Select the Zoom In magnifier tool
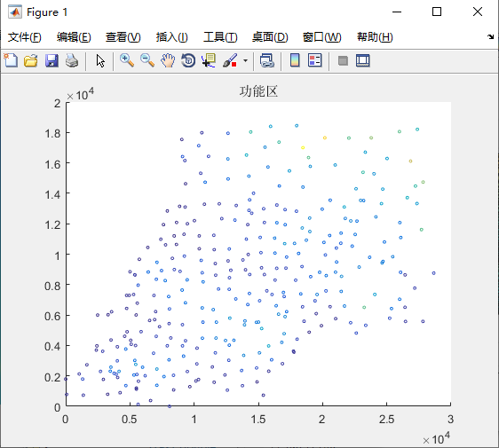Viewport: 499px width, 448px height. click(127, 60)
